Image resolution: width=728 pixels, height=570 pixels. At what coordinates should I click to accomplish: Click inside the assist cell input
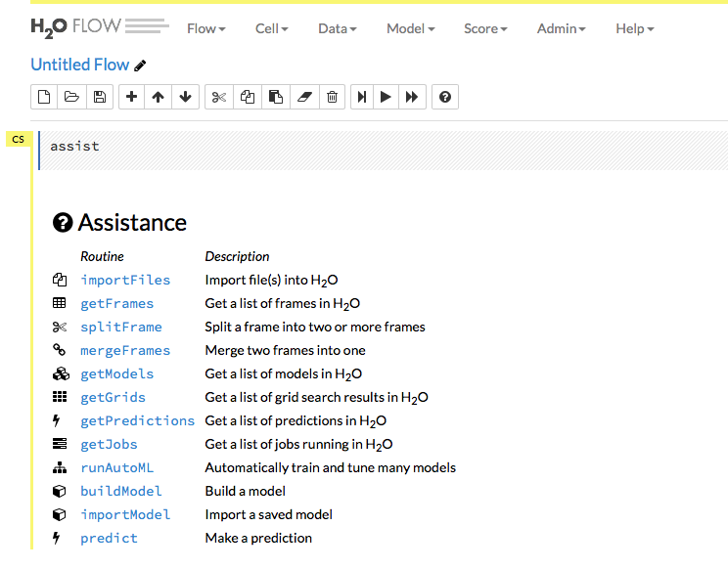[384, 151]
